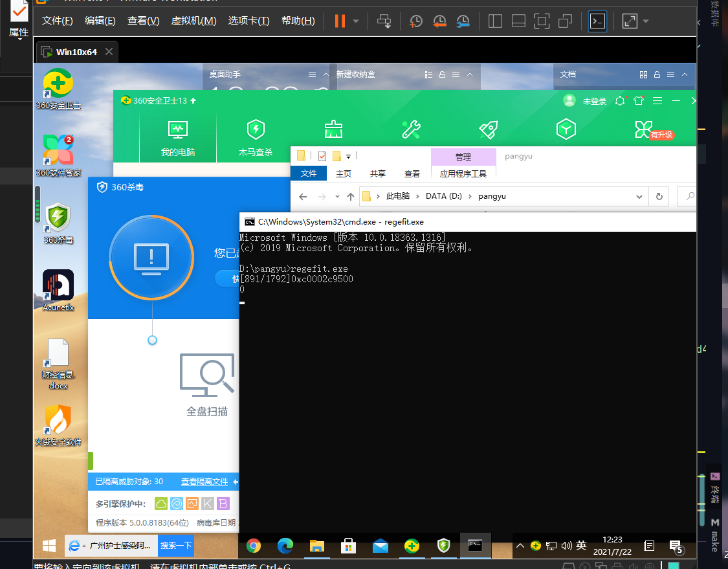Select 木马查杀 tab in 360安全卫士
This screenshot has width=728, height=569.
pyautogui.click(x=256, y=139)
